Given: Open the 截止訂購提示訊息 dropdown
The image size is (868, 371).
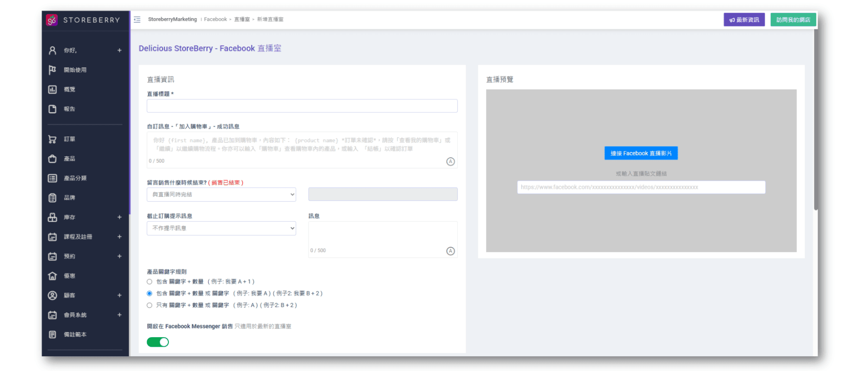Looking at the screenshot, I should [x=221, y=228].
